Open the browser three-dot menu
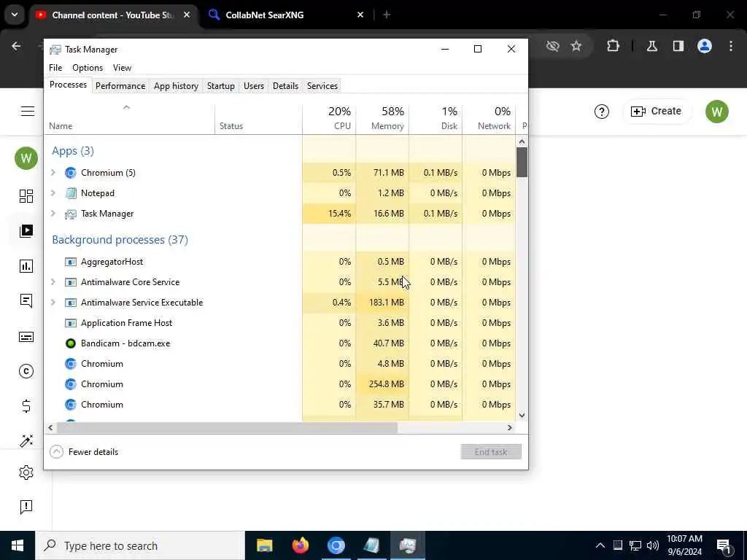747x560 pixels. [x=731, y=46]
